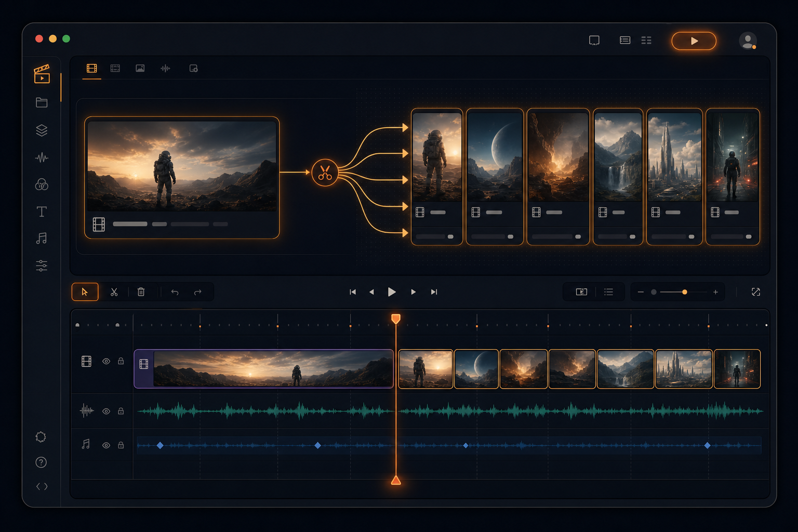Expand the code brackets panel in sidebar
Image resolution: width=798 pixels, height=532 pixels.
(42, 486)
